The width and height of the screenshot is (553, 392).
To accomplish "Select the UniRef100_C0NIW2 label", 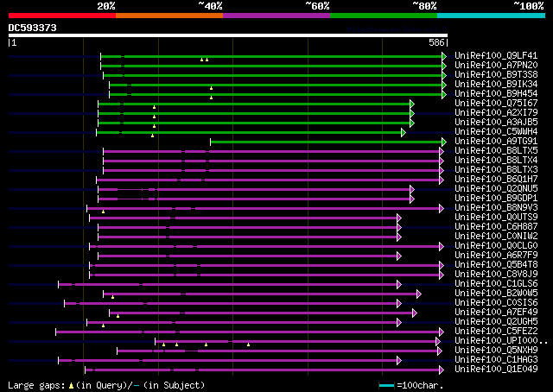I will (x=496, y=237).
